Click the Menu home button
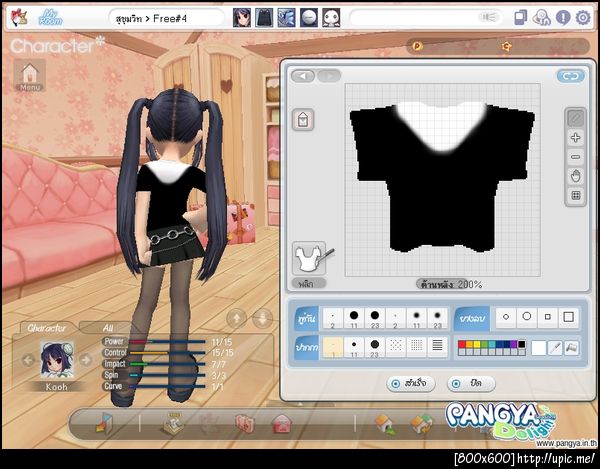This screenshot has width=600, height=469. tap(30, 75)
